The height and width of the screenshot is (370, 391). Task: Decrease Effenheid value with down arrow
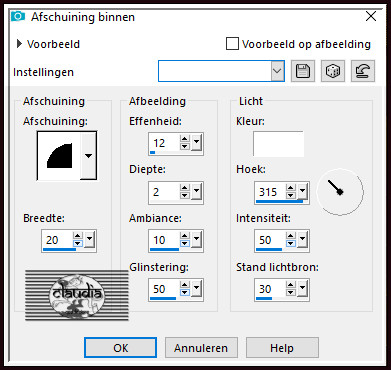tap(185, 146)
